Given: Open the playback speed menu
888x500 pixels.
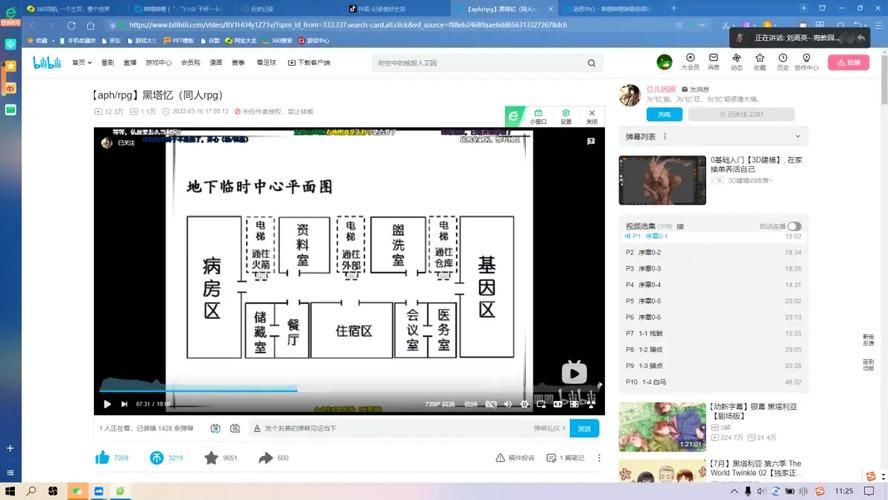Looking at the screenshot, I should (470, 404).
